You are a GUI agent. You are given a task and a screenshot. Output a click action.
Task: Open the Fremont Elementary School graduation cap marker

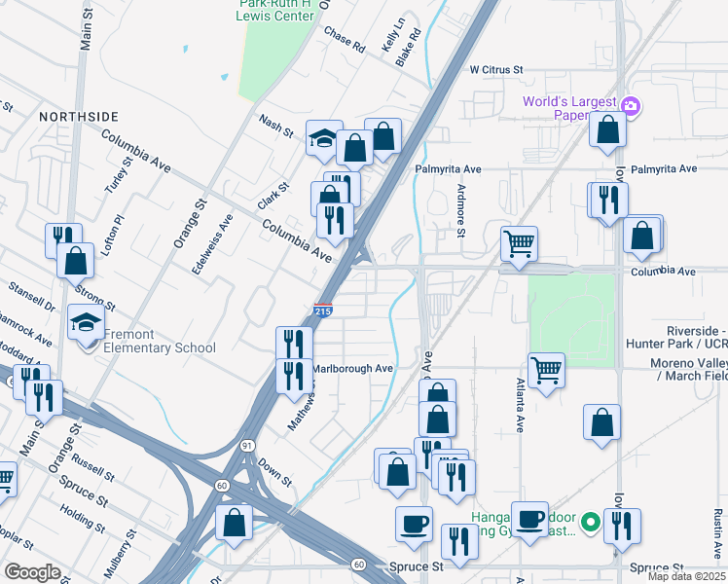86,323
